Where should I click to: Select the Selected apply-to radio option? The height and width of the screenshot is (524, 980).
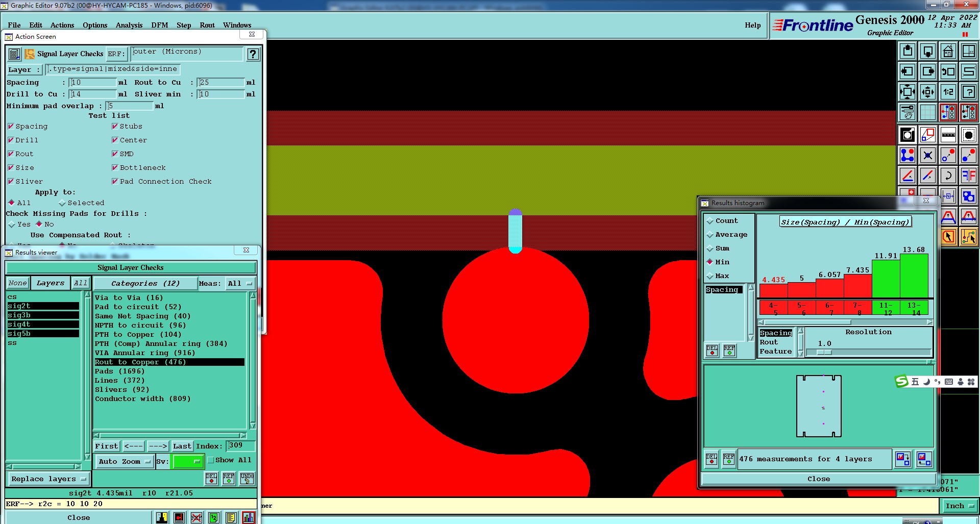click(62, 203)
